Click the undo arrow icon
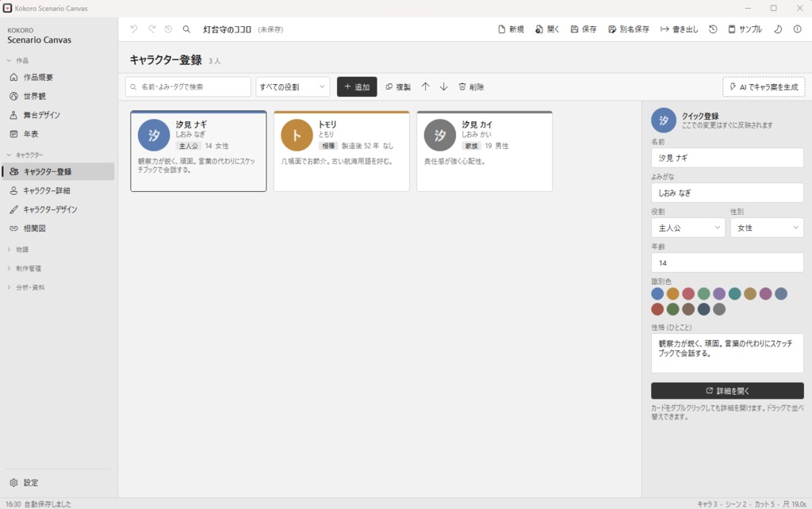812x509 pixels. click(x=134, y=29)
